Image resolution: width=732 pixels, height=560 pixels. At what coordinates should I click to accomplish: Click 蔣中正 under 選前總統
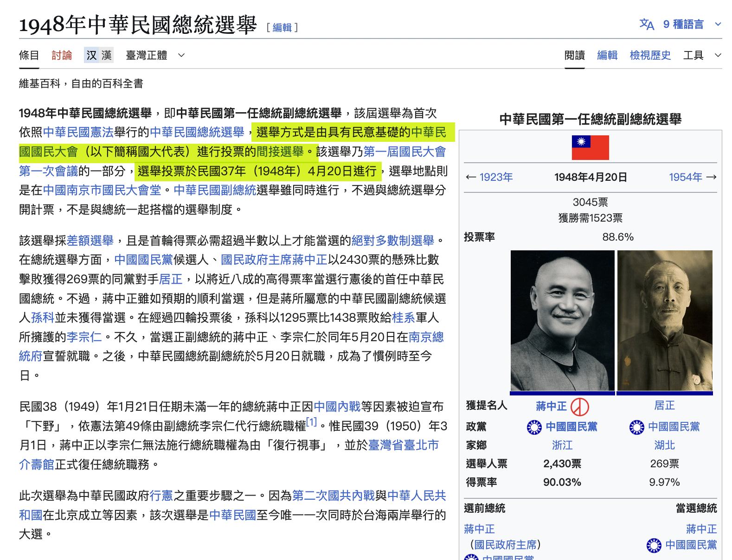[479, 529]
